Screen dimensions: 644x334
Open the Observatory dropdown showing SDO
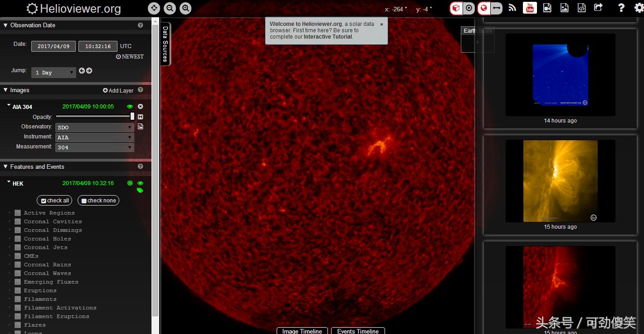pyautogui.click(x=95, y=128)
